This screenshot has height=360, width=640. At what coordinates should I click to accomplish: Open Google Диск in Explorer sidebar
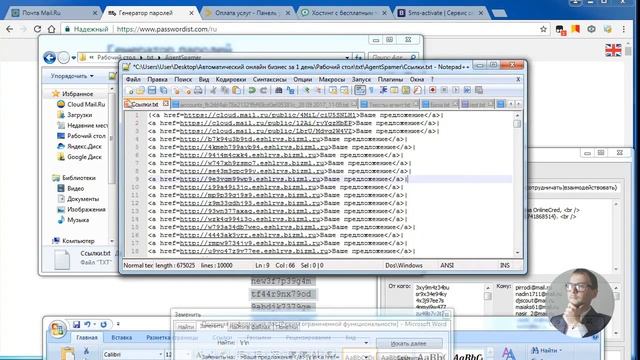point(79,157)
